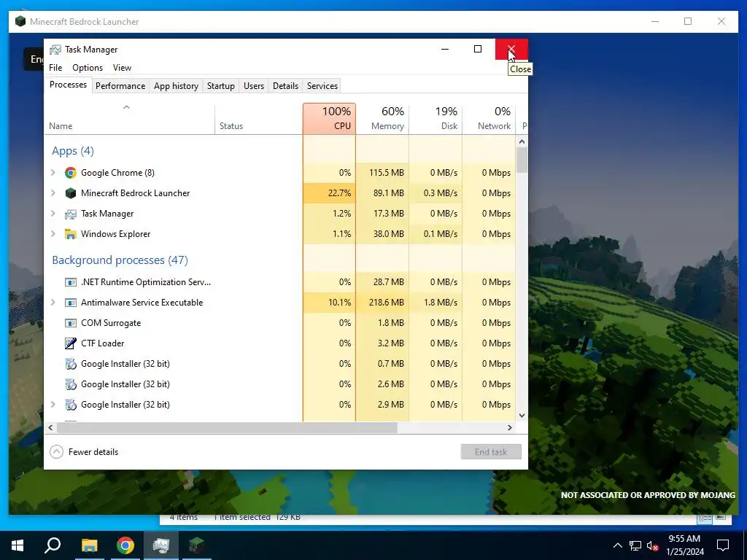Sort by the Memory column header
This screenshot has width=747, height=560.
(x=382, y=119)
